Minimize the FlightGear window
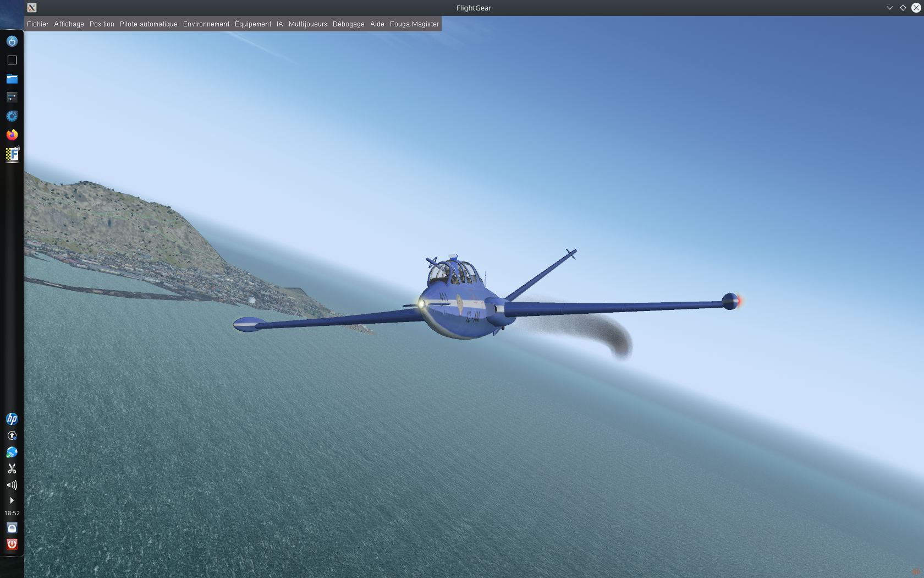The image size is (924, 578). click(889, 8)
